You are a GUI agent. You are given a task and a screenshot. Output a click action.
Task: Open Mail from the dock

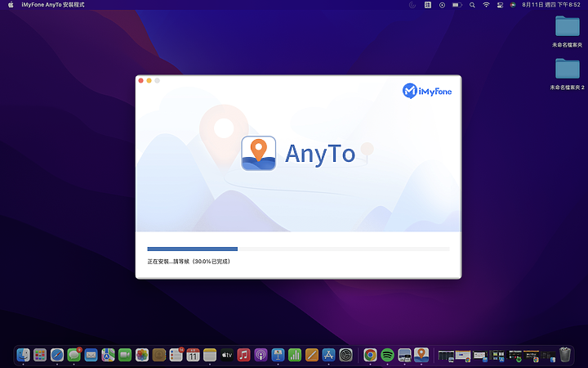pos(91,354)
